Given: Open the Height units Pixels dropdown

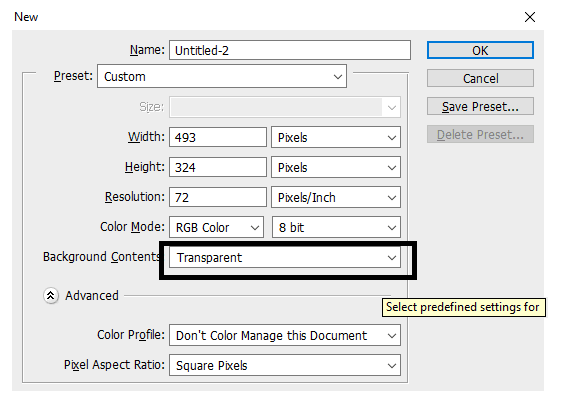Looking at the screenshot, I should tap(336, 167).
